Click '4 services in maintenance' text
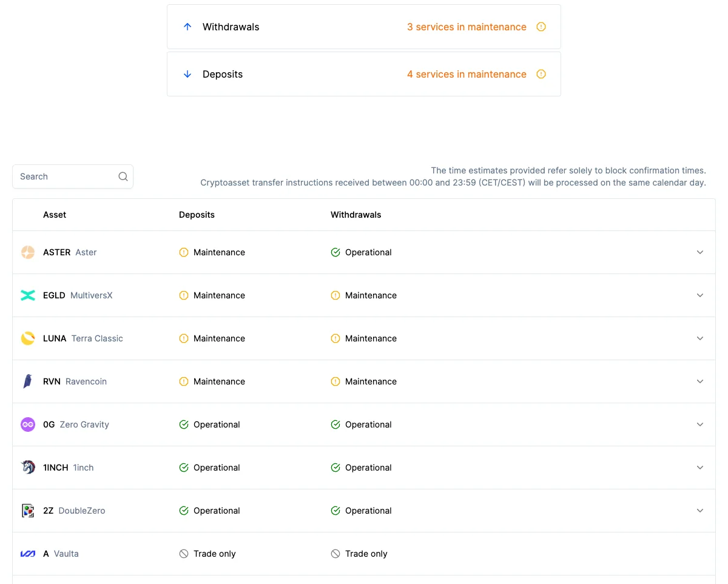 (467, 74)
